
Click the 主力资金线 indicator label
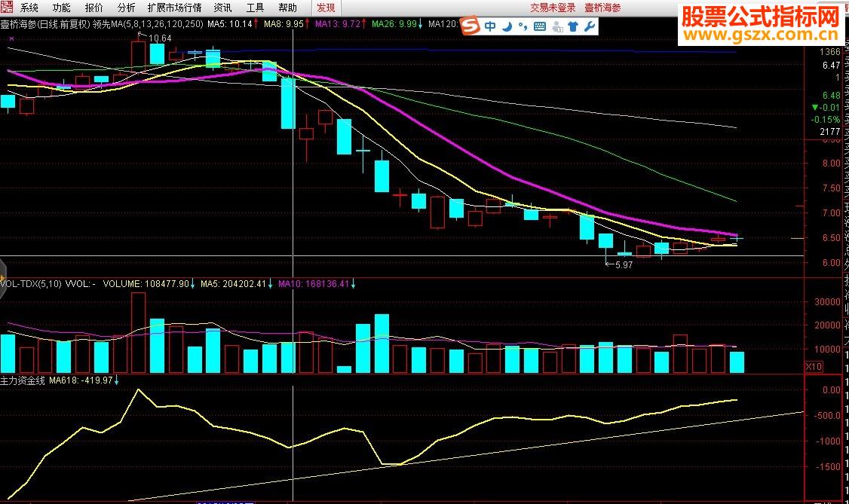pyautogui.click(x=22, y=380)
